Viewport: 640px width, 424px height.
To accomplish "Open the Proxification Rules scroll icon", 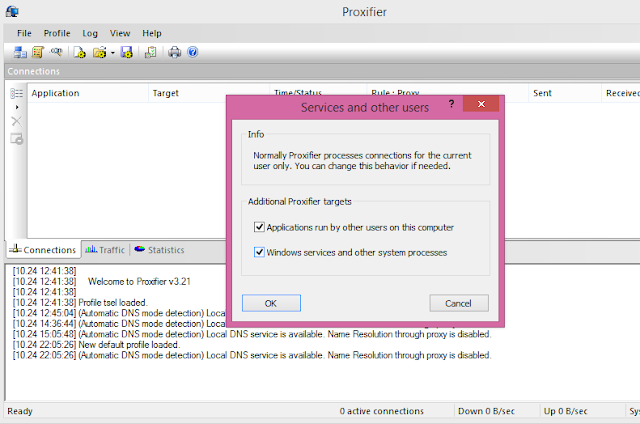I will click(38, 52).
